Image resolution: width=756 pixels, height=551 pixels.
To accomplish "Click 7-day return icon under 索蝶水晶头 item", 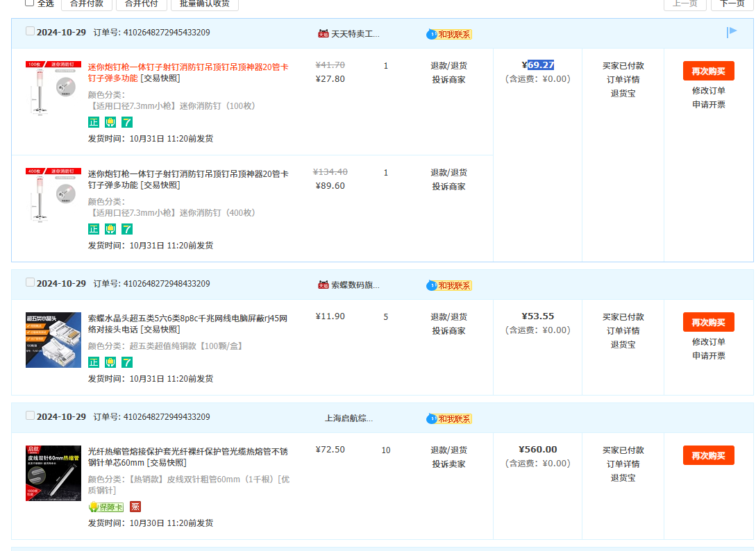I will (127, 362).
